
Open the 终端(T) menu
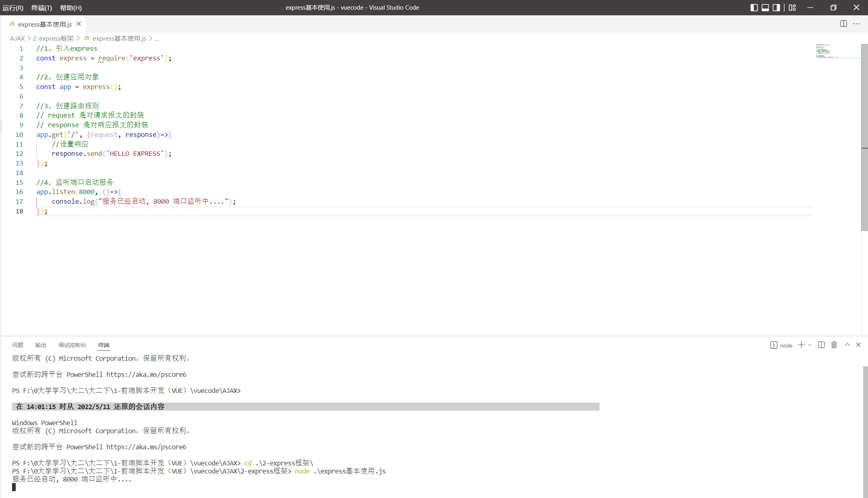pyautogui.click(x=41, y=8)
